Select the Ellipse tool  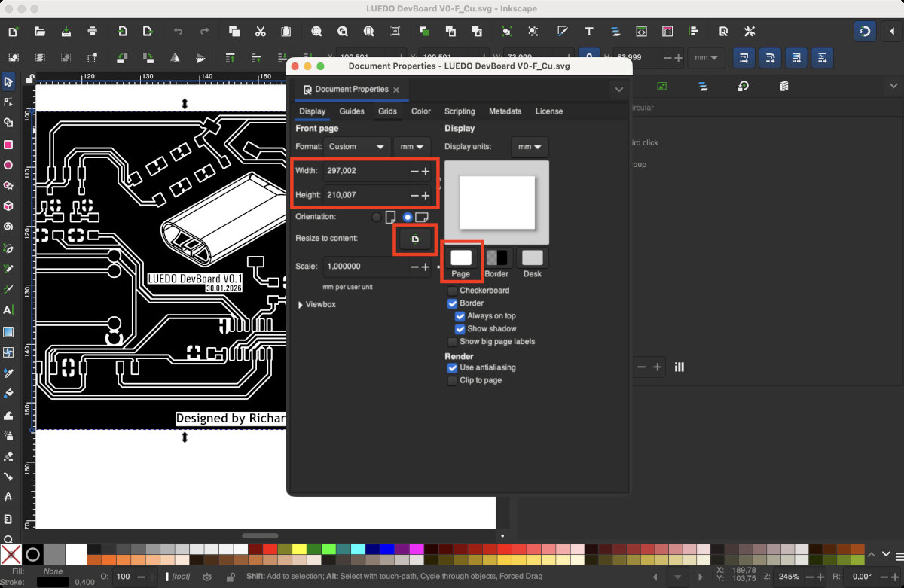(x=8, y=165)
